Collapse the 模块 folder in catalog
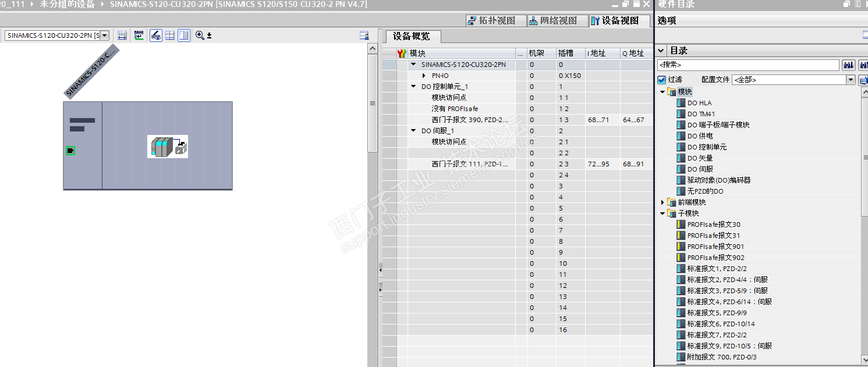 [x=662, y=92]
